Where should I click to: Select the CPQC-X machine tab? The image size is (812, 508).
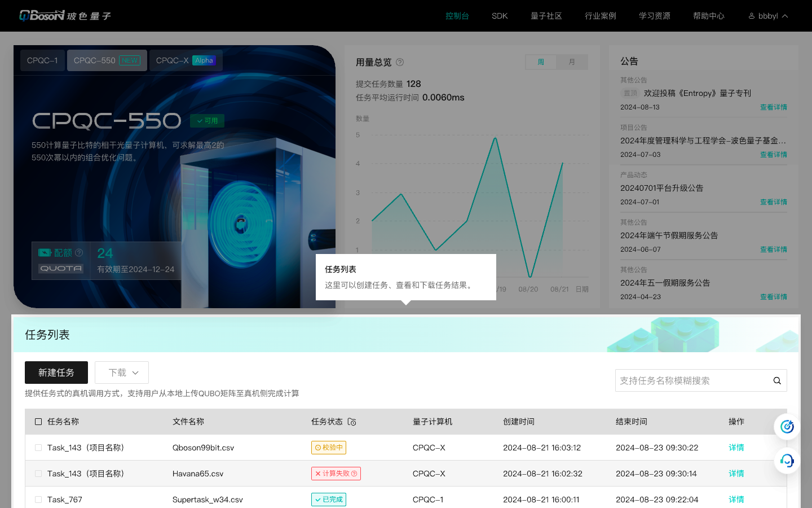[186, 60]
